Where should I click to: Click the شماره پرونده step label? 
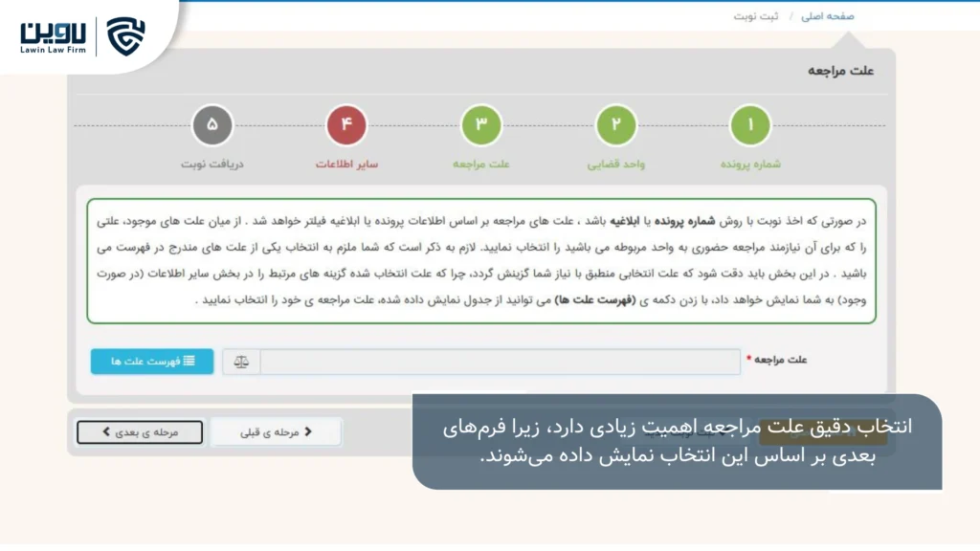point(750,164)
